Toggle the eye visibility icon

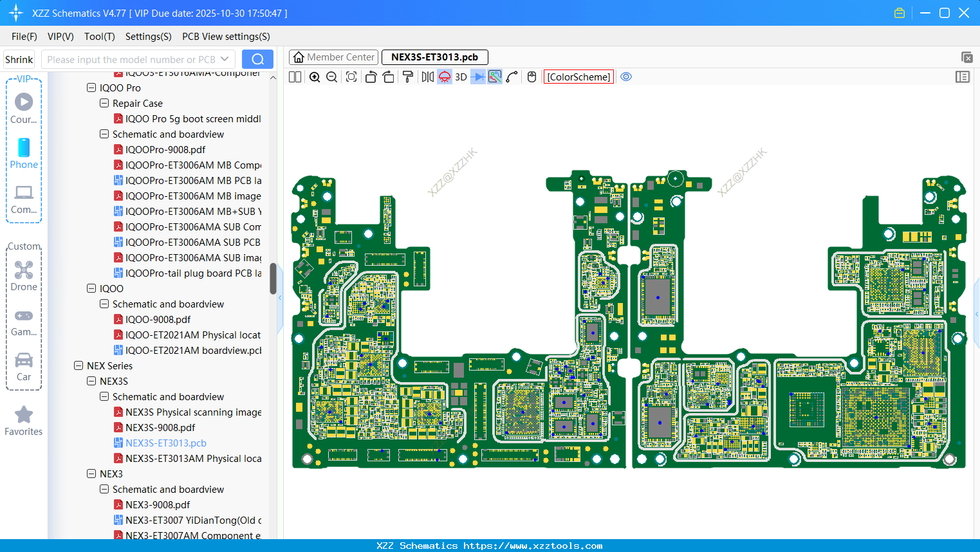pyautogui.click(x=626, y=77)
